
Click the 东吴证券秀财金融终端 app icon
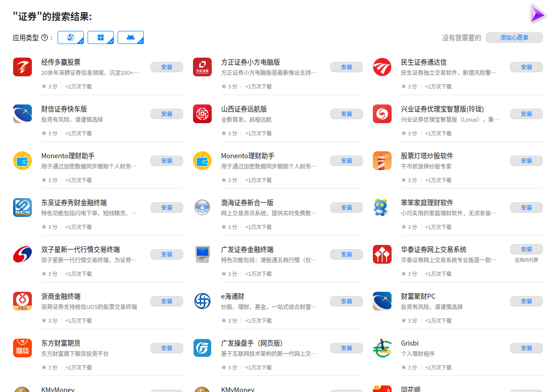click(x=22, y=207)
